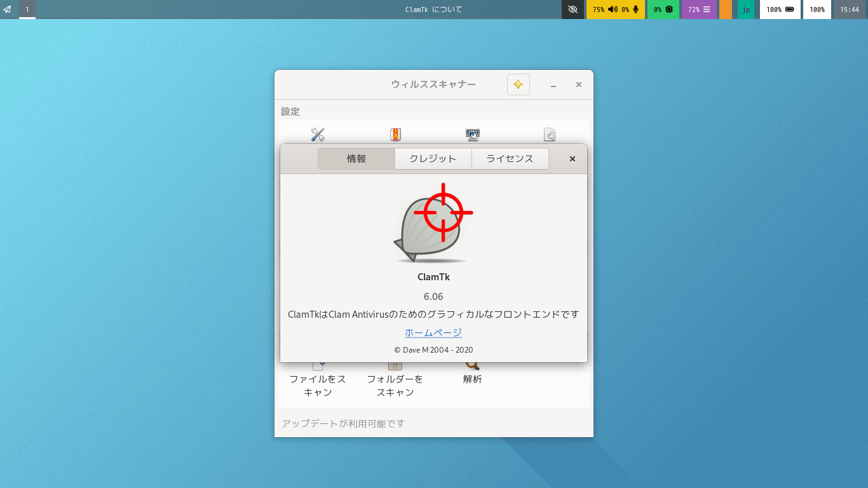The image size is (868, 488).
Task: Select workspace 1 in the top bar
Action: coord(27,10)
